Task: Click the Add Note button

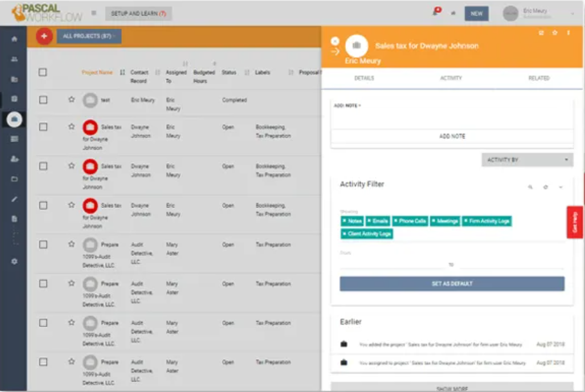Action: (x=452, y=136)
